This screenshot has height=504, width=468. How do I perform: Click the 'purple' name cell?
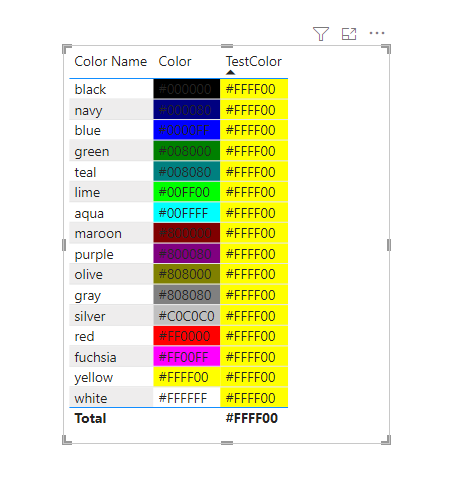pyautogui.click(x=111, y=254)
